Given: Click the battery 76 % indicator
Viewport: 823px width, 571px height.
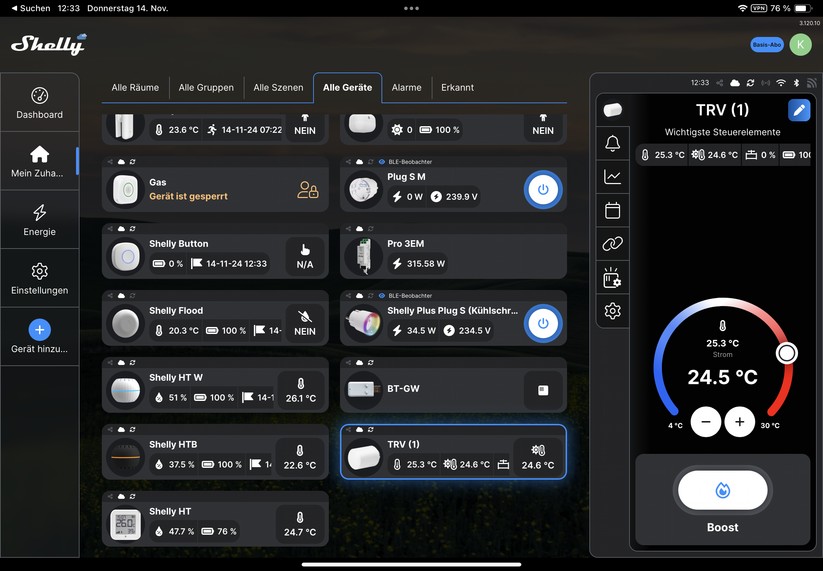Looking at the screenshot, I should pos(791,8).
